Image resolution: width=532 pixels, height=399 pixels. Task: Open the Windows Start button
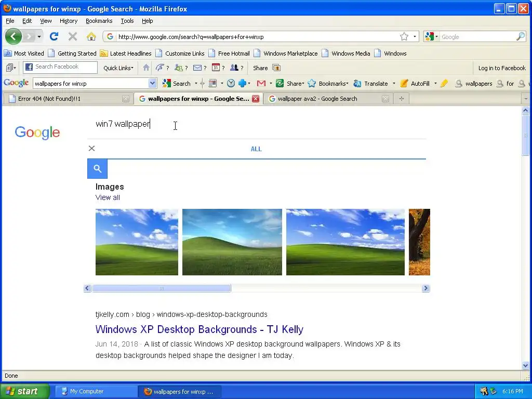click(25, 391)
